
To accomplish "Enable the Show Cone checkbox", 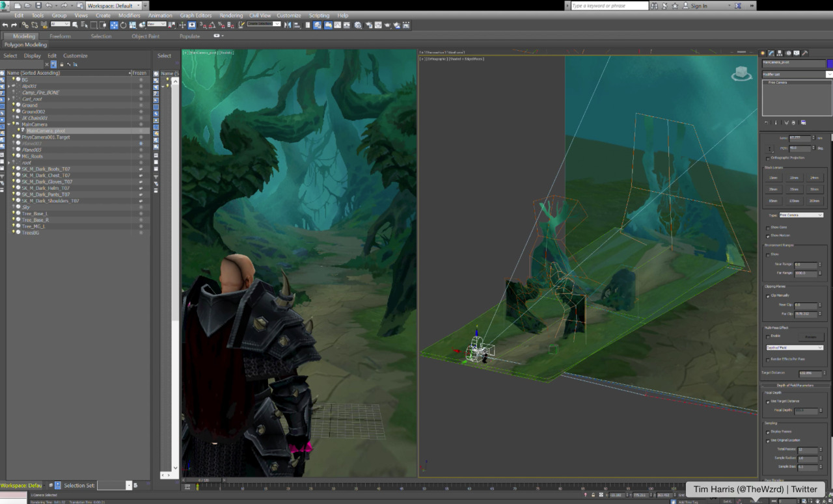I will [768, 228].
